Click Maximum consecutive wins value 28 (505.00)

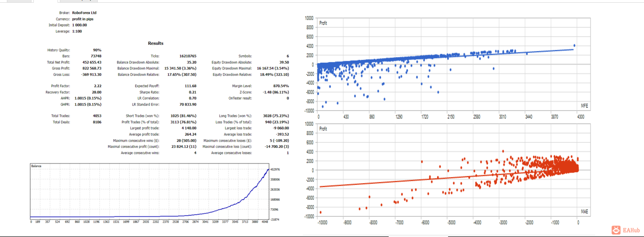click(186, 141)
